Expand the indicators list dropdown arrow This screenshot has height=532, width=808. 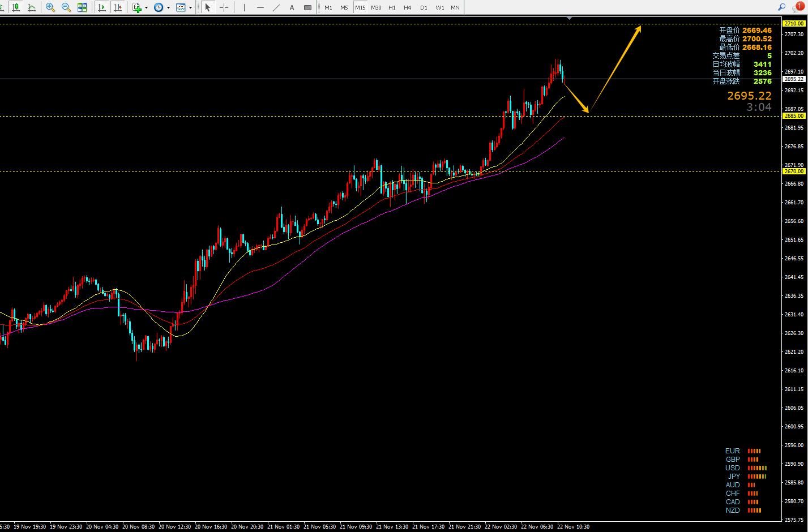click(146, 7)
